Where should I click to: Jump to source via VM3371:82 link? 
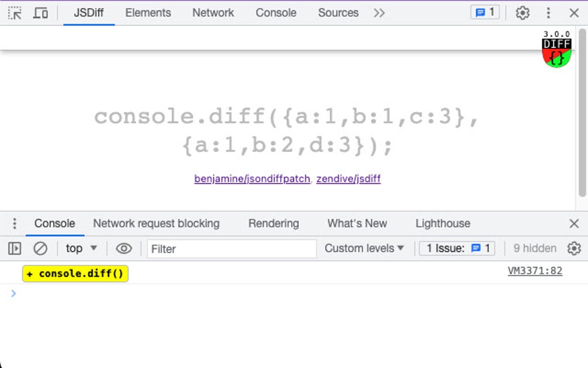click(x=535, y=270)
